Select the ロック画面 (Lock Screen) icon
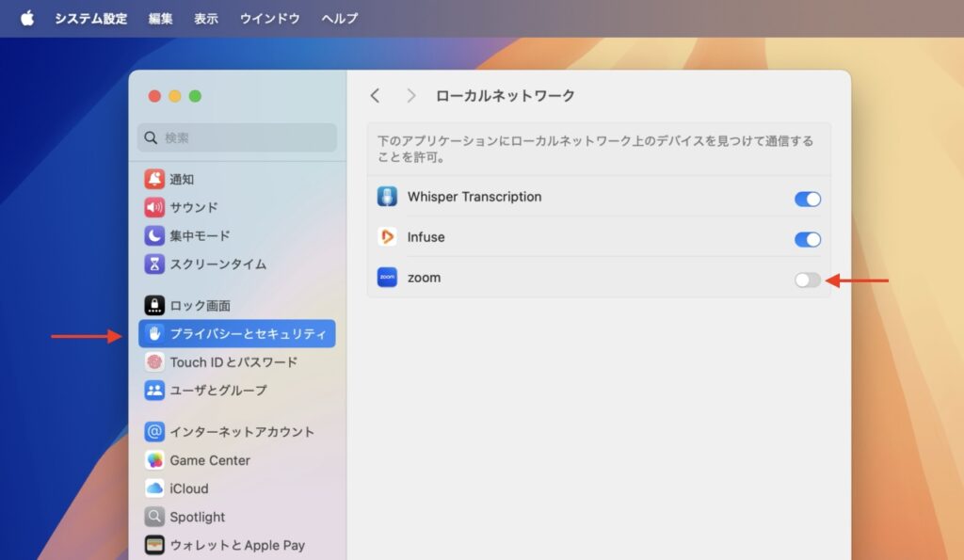 (155, 305)
